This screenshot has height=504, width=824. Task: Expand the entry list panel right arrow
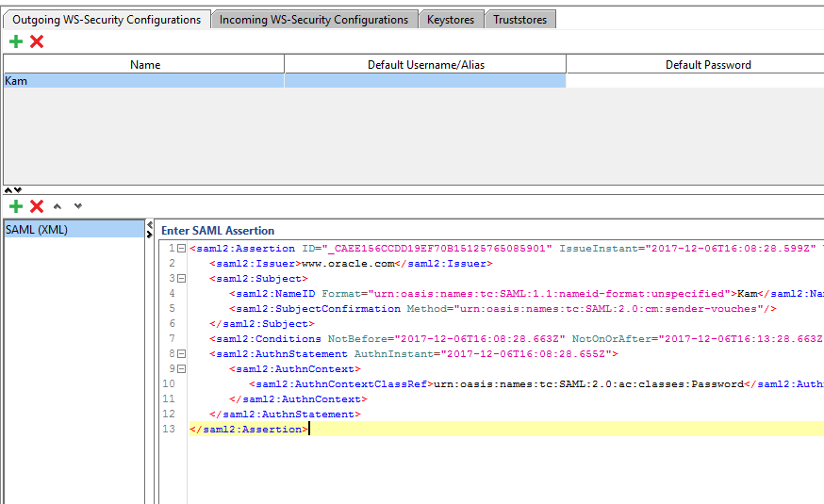(x=150, y=235)
